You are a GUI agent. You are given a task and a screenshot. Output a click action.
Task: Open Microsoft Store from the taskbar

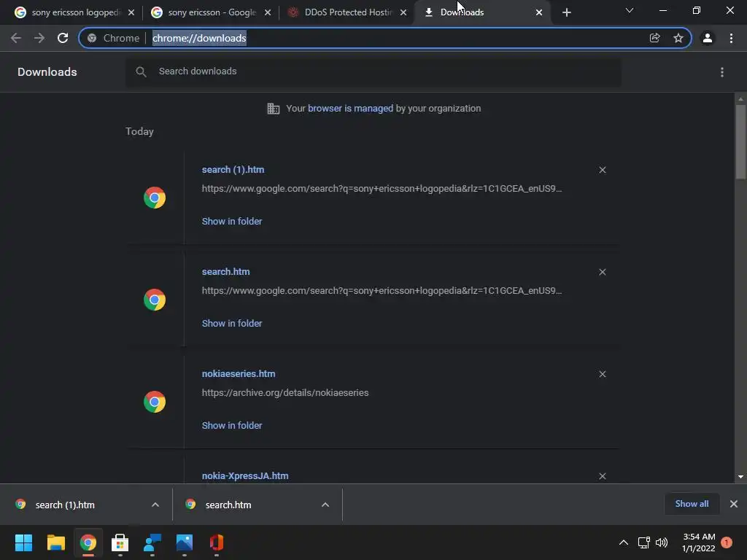(x=120, y=542)
